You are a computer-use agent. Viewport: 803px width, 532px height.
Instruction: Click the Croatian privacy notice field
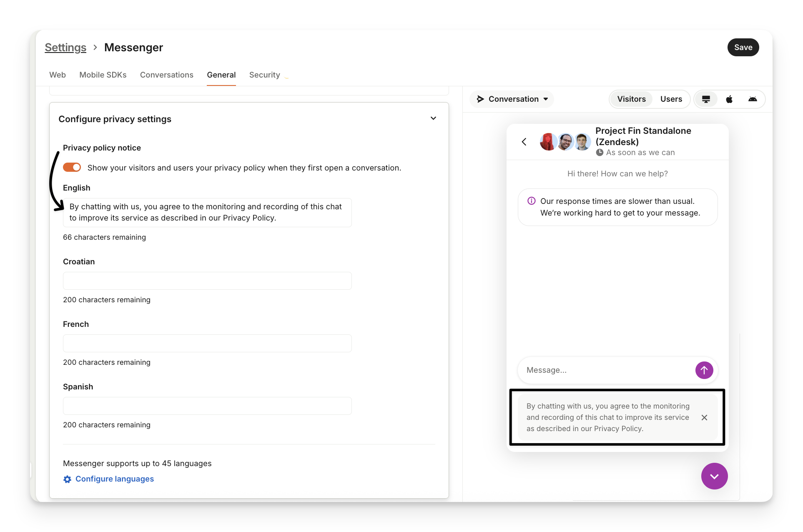[207, 281]
